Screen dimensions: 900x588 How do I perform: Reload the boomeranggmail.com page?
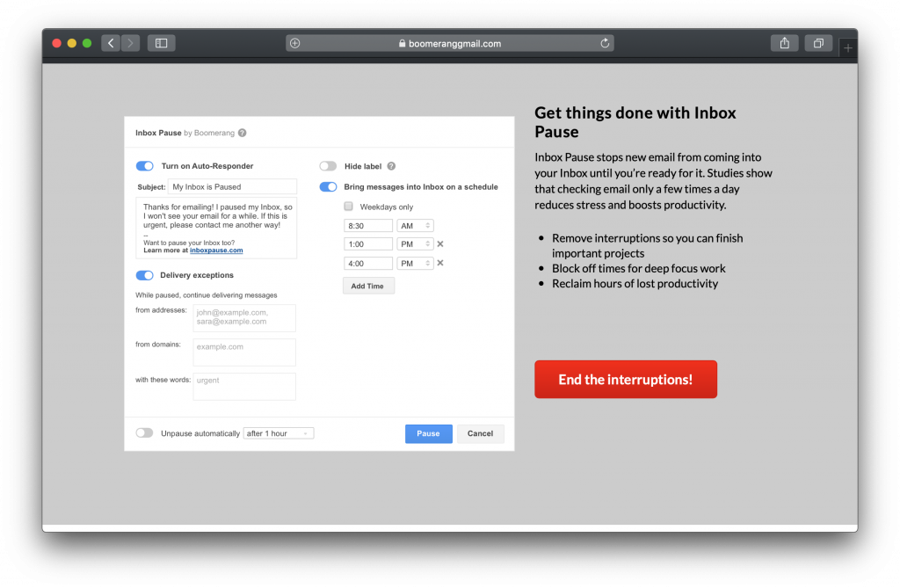pyautogui.click(x=605, y=43)
